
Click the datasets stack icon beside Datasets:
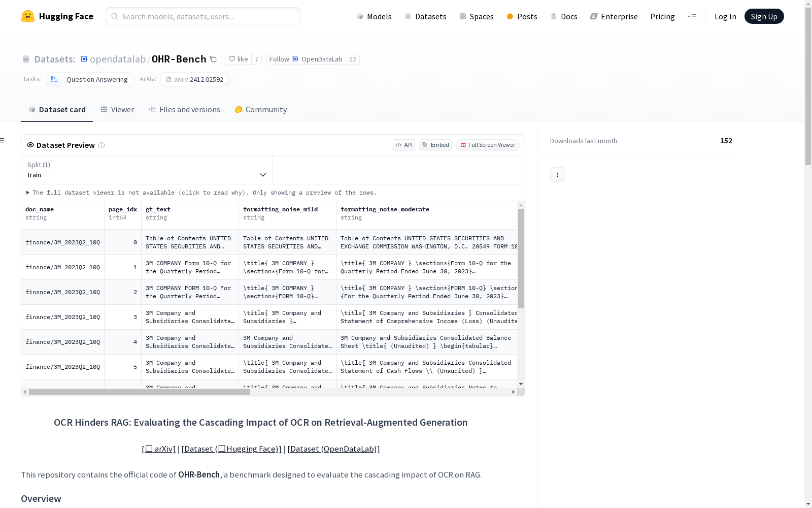[26, 59]
